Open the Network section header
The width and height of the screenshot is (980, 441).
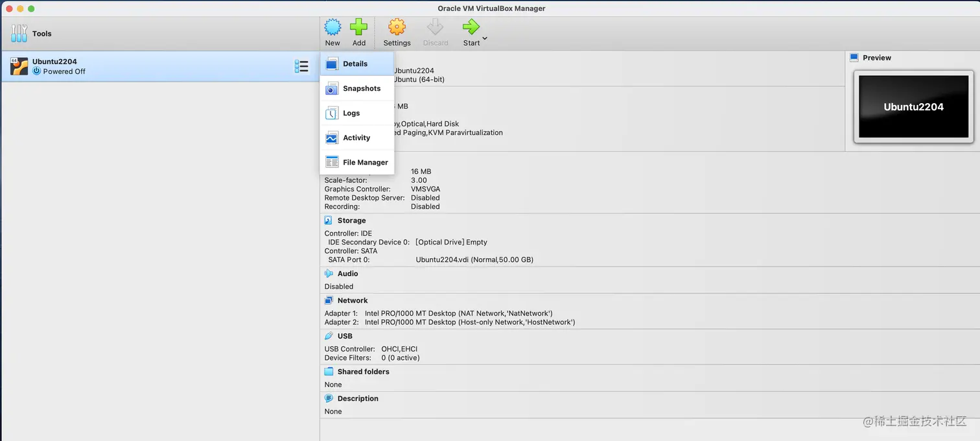[x=353, y=300]
